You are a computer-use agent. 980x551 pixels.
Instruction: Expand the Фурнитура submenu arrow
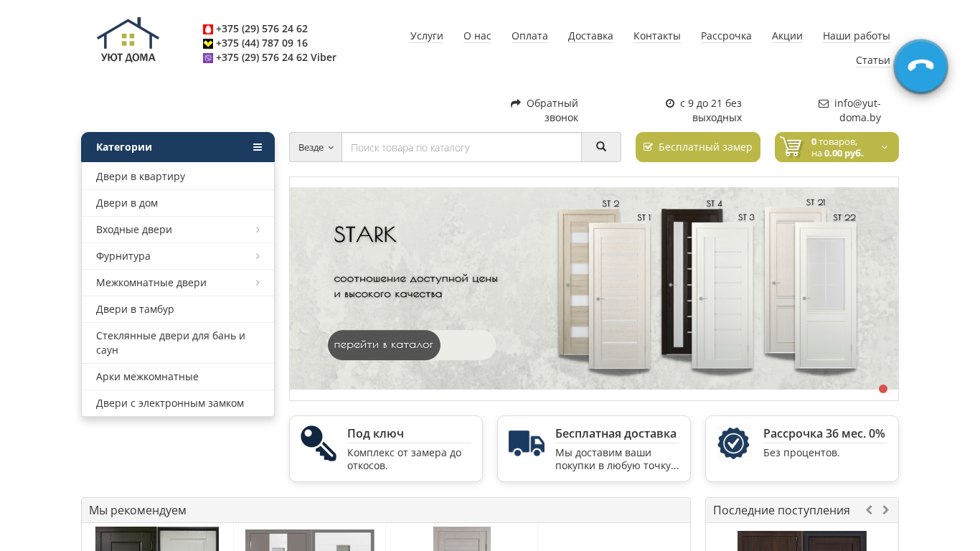[x=258, y=256]
